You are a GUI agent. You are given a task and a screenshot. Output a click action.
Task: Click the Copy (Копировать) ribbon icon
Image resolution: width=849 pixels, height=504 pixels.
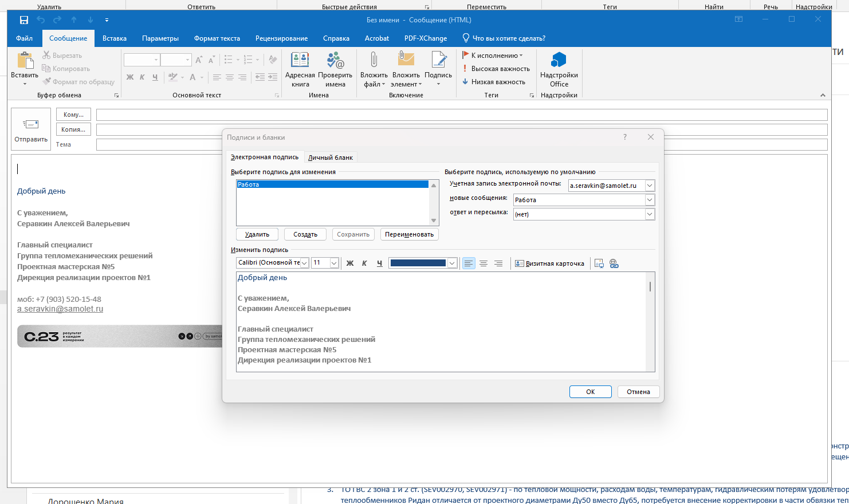tap(47, 69)
